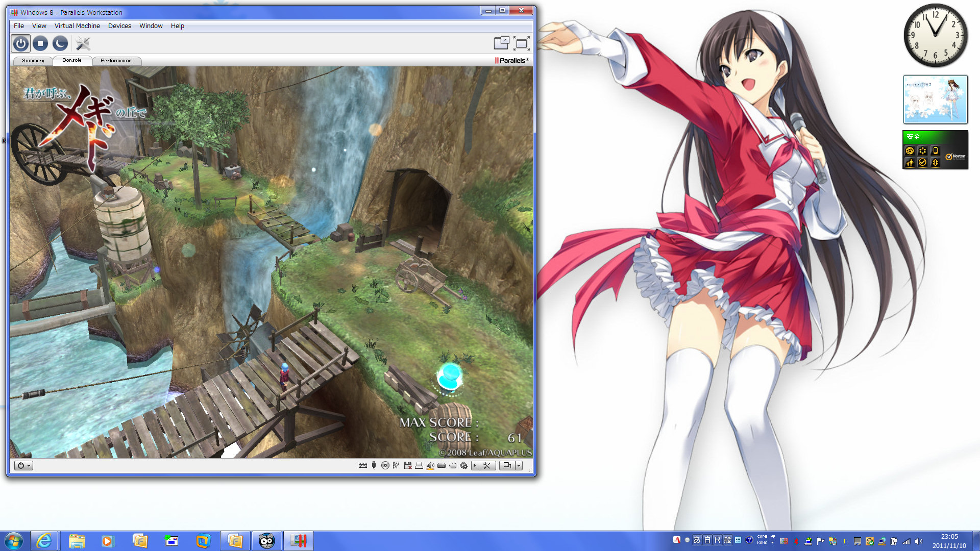Open Windows Media Player from taskbar

108,541
